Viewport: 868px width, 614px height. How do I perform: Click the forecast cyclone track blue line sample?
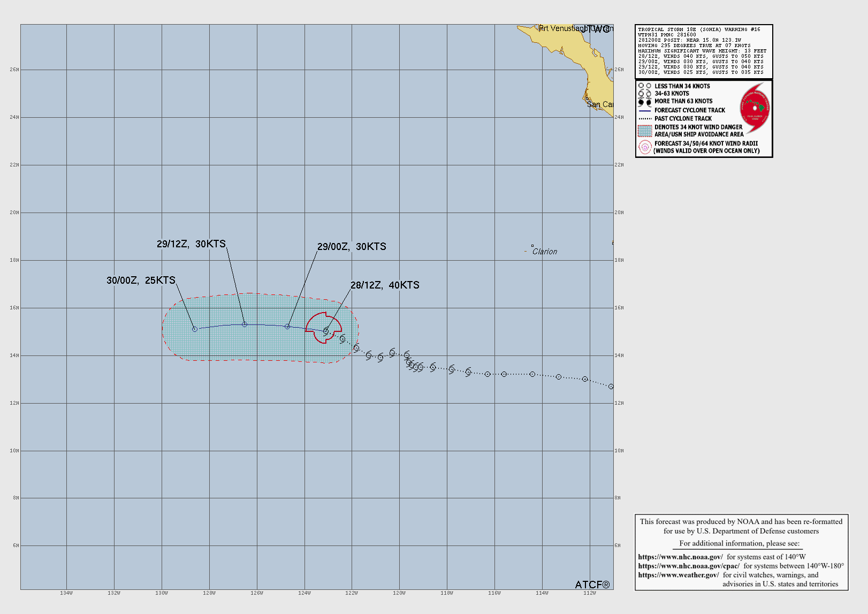pos(644,110)
